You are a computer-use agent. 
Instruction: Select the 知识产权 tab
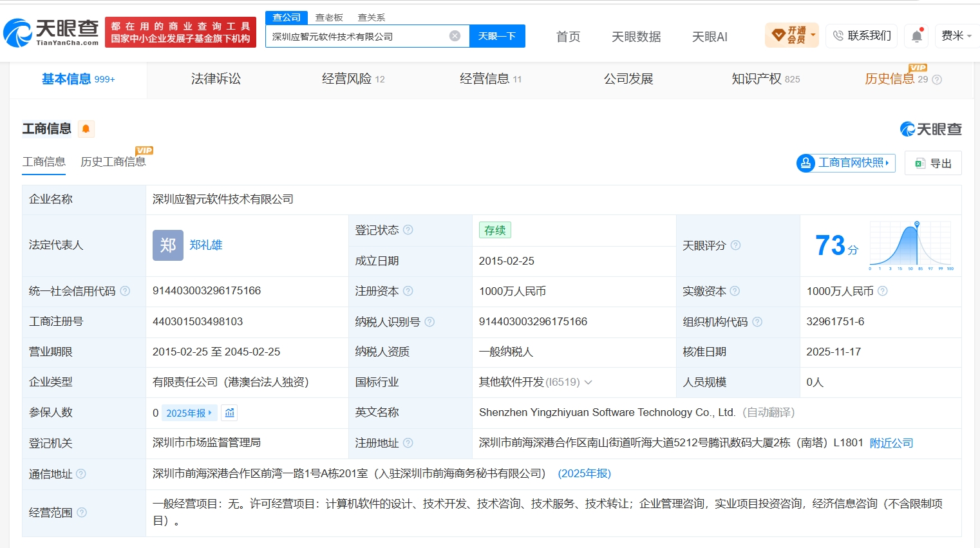point(766,79)
